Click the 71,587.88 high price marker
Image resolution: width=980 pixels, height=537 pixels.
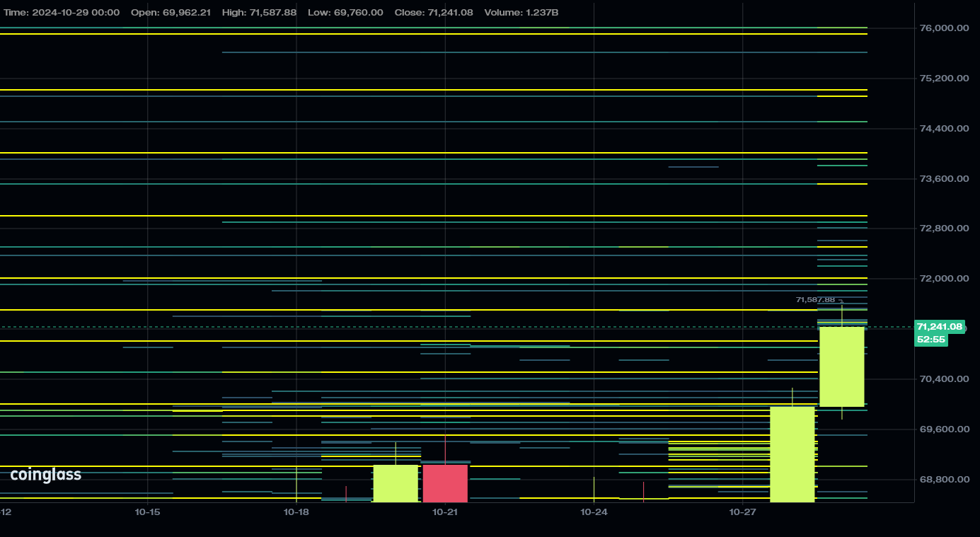pos(816,300)
